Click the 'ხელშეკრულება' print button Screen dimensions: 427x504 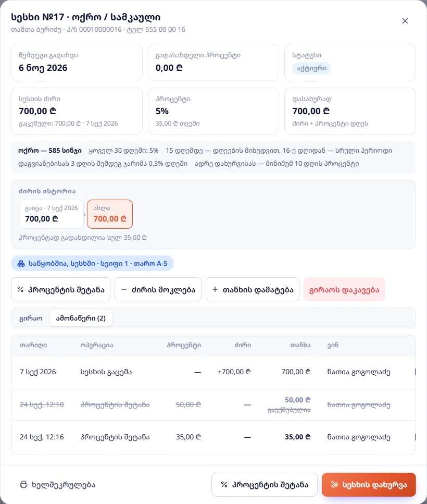[x=58, y=485]
